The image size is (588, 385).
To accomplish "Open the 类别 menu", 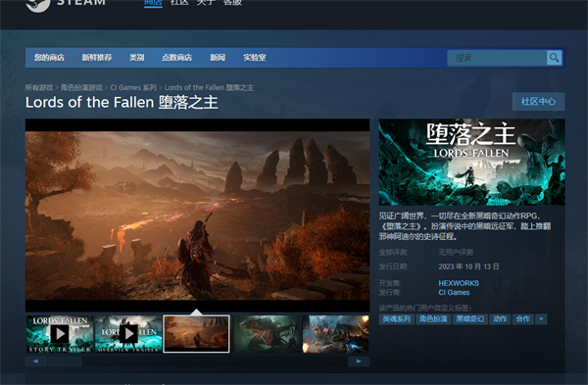I will coord(136,58).
